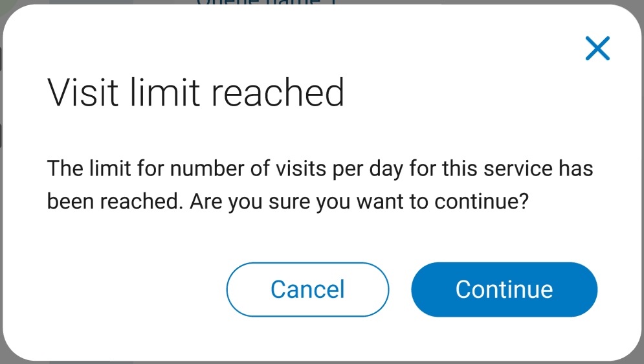Cancel proceeding past the visit limit
The height and width of the screenshot is (364, 644).
pos(307,290)
